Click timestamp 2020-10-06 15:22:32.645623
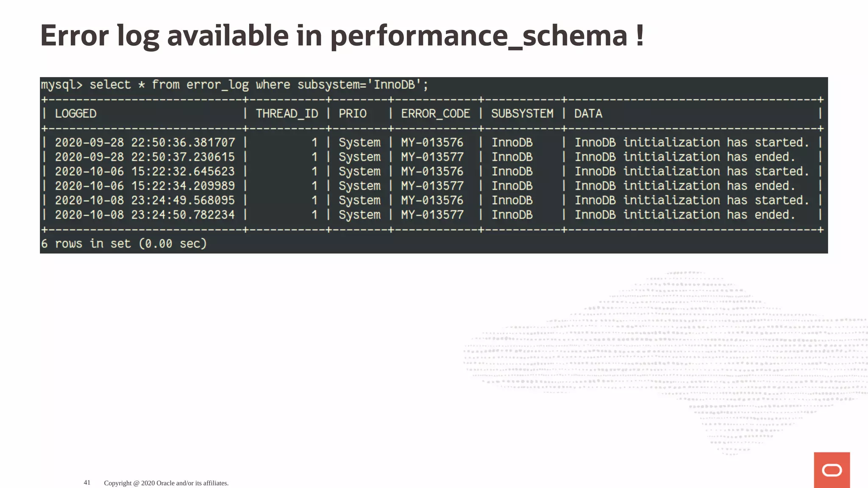 [145, 171]
